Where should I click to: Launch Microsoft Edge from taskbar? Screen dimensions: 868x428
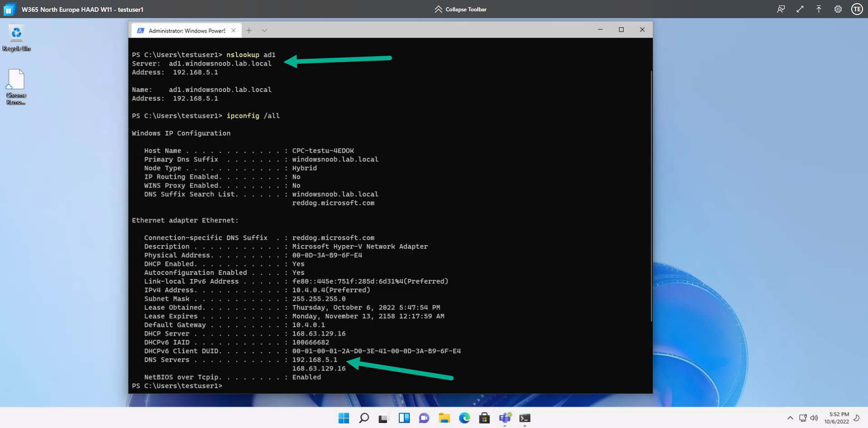pos(465,418)
